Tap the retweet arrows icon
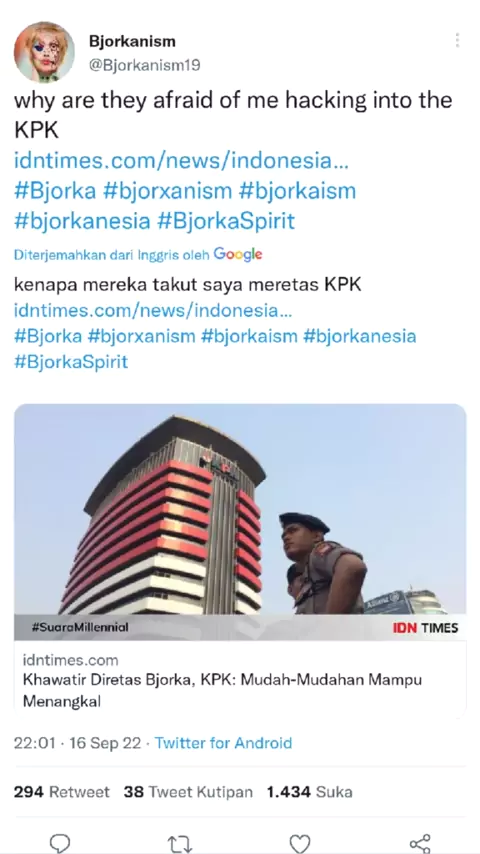The image size is (480, 854). click(x=179, y=844)
